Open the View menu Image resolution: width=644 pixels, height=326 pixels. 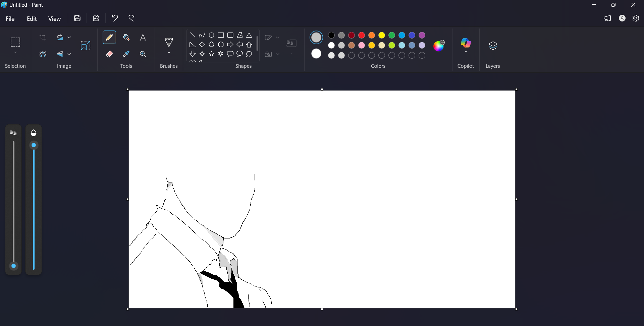[x=54, y=18]
